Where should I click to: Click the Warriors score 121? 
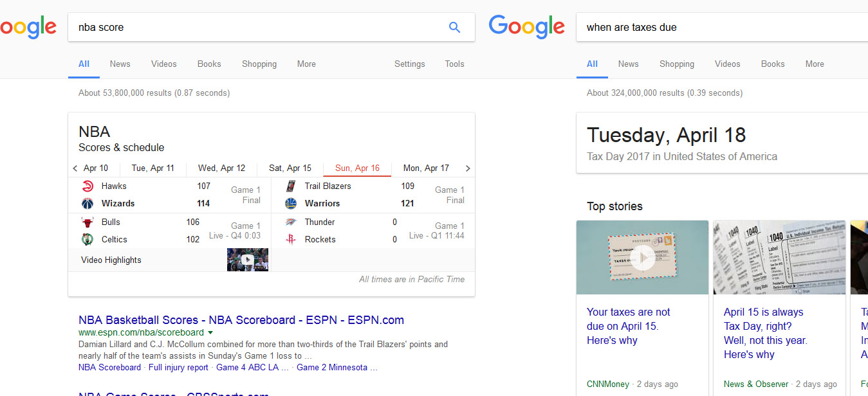[x=407, y=204]
